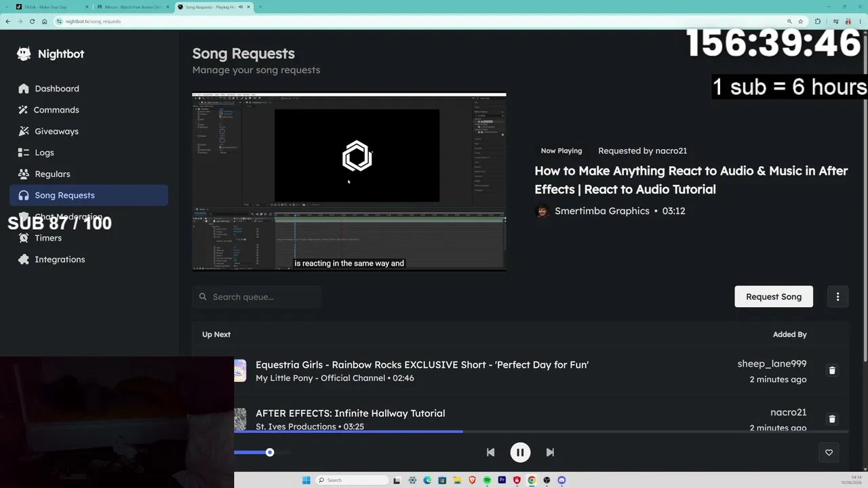This screenshot has height=488, width=868.
Task: Click the Smertimba Graphics channel avatar
Action: [x=542, y=211]
